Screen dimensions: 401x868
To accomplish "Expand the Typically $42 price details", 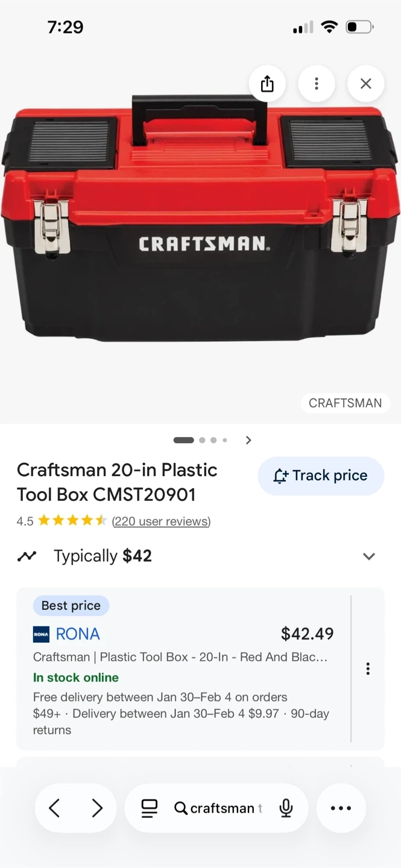I will tap(368, 556).
